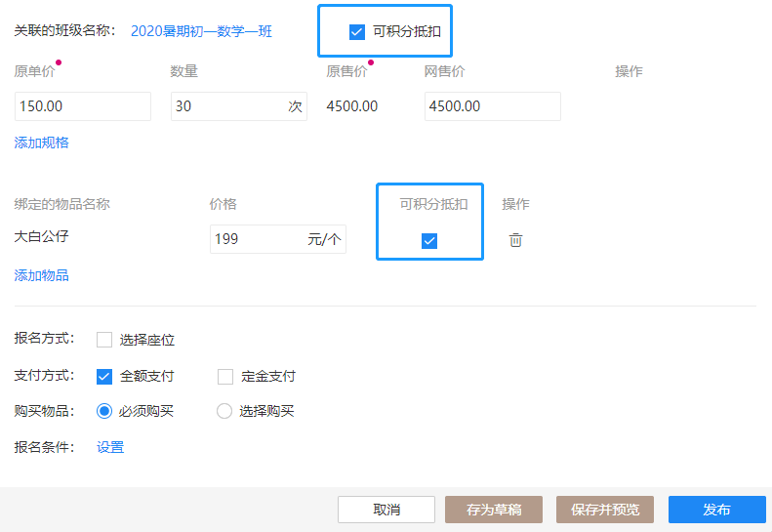
Task: Enable the 选择座位 checkbox
Action: coord(105,340)
